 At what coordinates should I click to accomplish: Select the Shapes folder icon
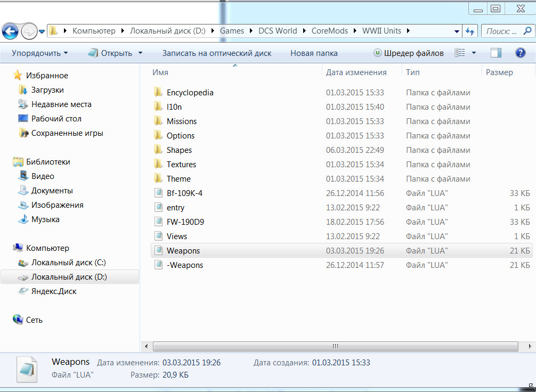pyautogui.click(x=158, y=150)
